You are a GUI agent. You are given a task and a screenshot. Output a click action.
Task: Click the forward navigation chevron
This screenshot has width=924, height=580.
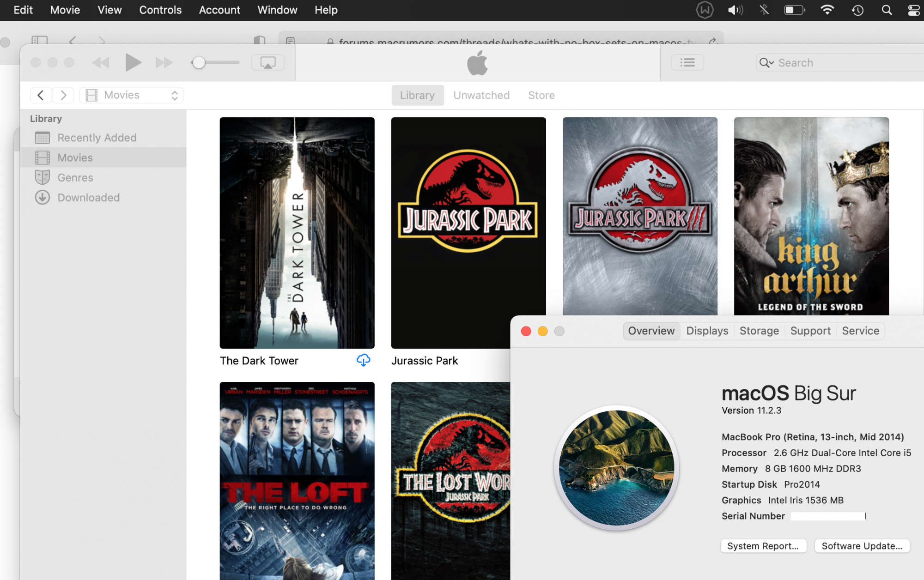(x=63, y=95)
